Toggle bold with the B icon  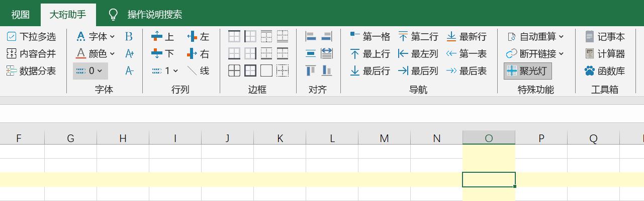[129, 37]
